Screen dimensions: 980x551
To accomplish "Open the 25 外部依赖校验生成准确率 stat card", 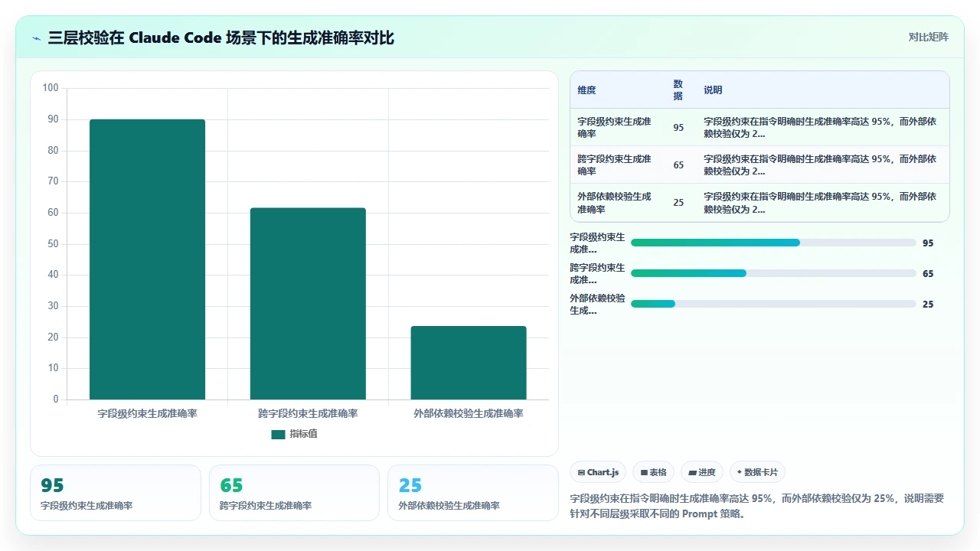I will tap(473, 493).
